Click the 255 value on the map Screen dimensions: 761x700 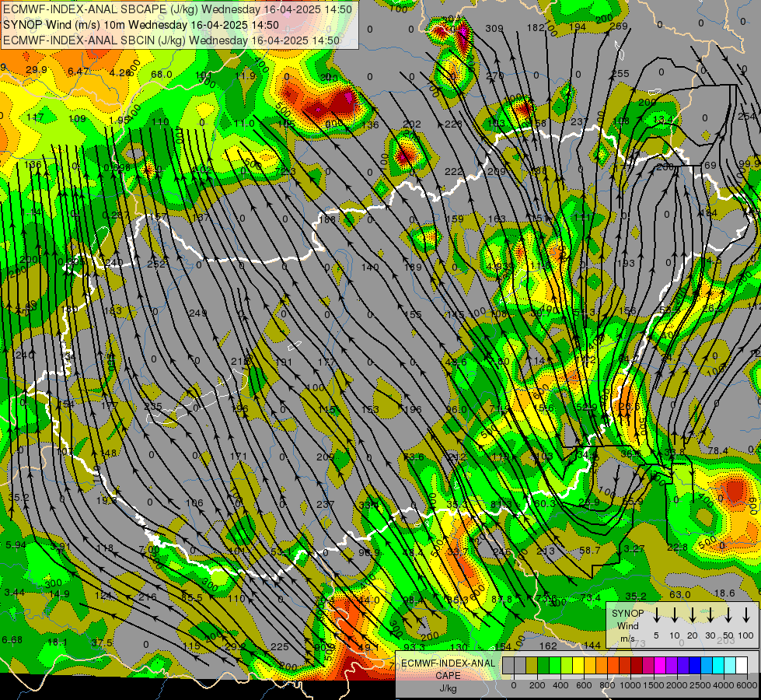pyautogui.click(x=620, y=74)
